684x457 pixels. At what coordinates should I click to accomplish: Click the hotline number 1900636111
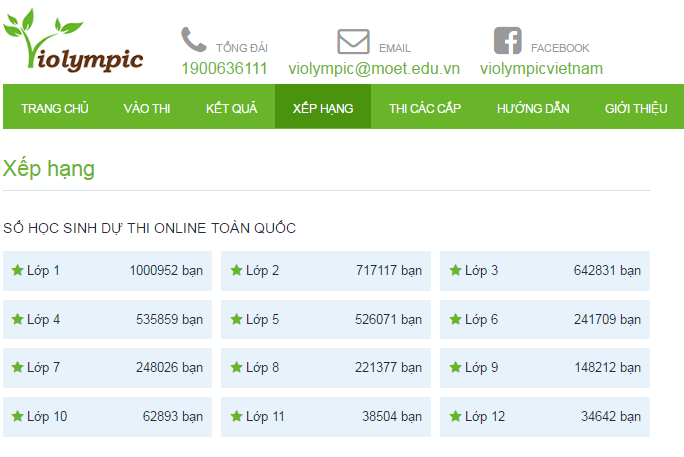224,69
